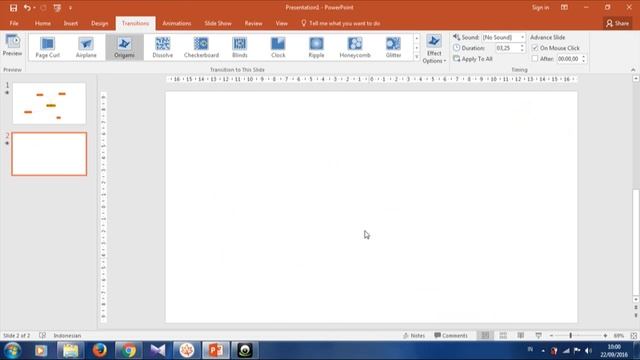Image resolution: width=640 pixels, height=360 pixels.
Task: Select the Page Curl transition
Action: click(48, 47)
